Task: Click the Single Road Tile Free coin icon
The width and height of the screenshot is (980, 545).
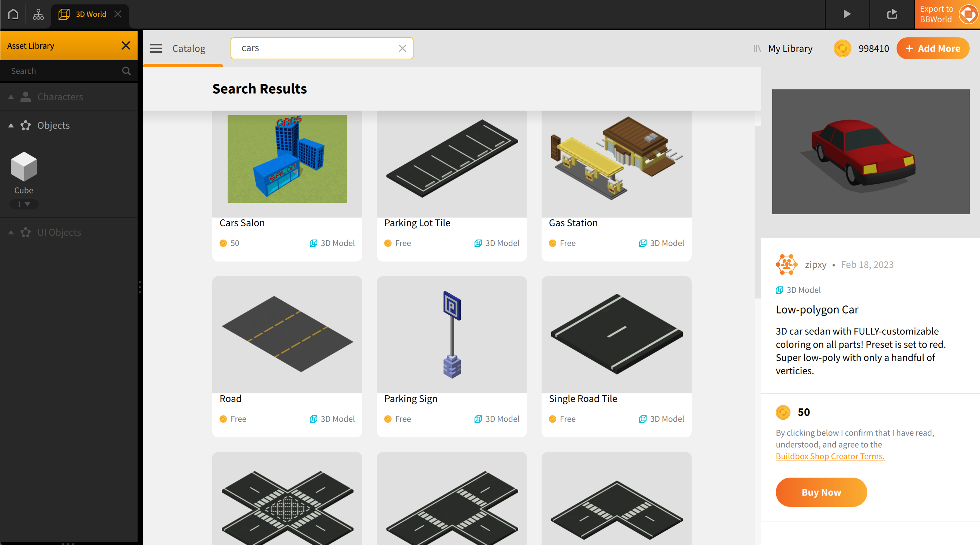Action: [x=552, y=419]
